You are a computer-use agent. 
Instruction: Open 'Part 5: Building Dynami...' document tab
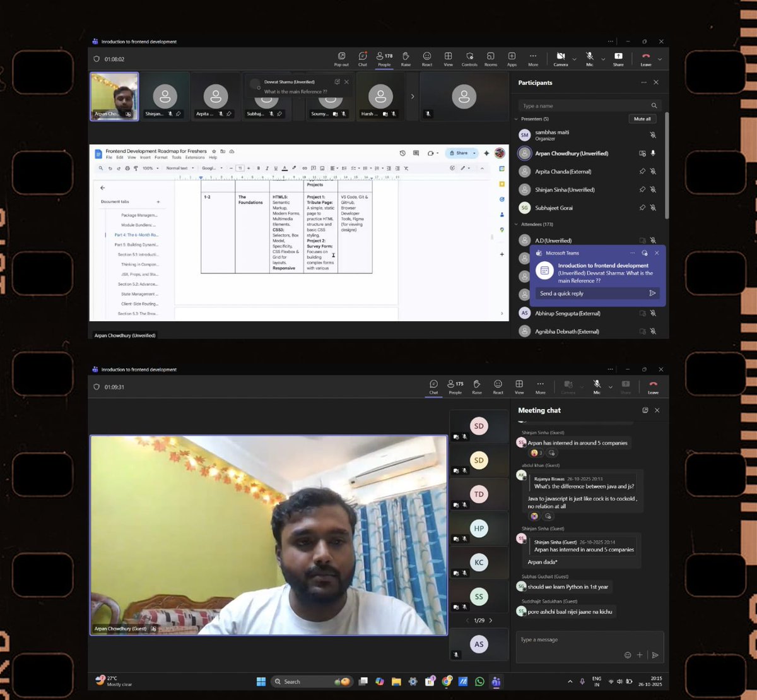pos(136,245)
